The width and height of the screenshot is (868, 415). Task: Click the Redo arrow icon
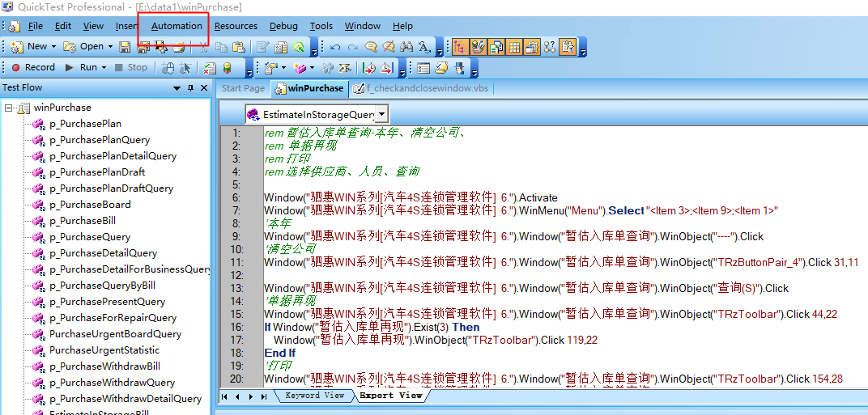pyautogui.click(x=353, y=47)
